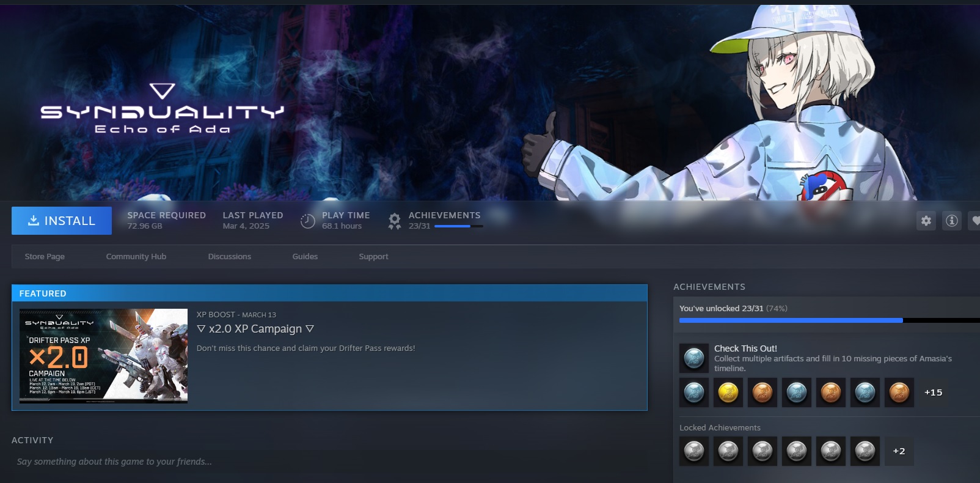Click the second locked achievement gray badge
The width and height of the screenshot is (980, 483).
coord(728,451)
